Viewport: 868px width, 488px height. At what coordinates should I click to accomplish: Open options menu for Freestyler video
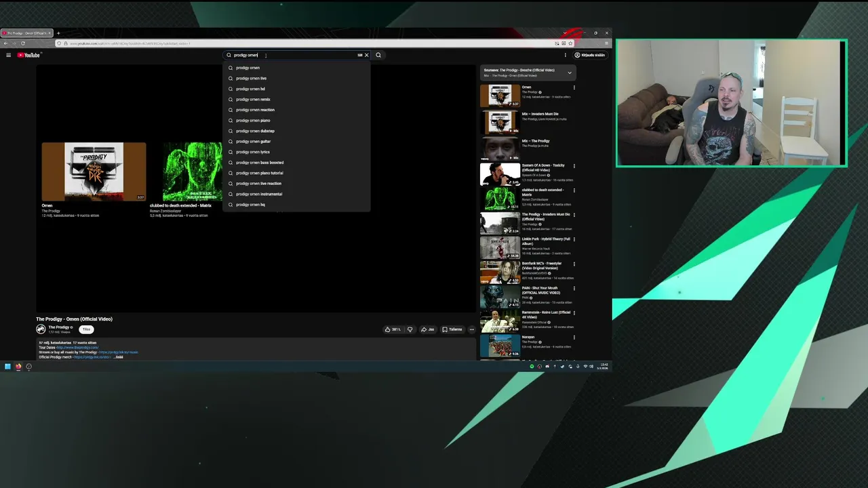point(574,264)
